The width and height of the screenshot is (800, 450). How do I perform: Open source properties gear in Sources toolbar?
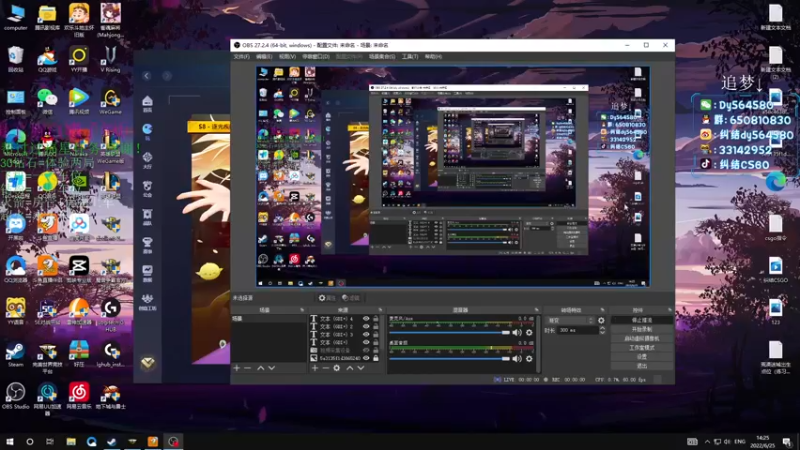pyautogui.click(x=337, y=368)
